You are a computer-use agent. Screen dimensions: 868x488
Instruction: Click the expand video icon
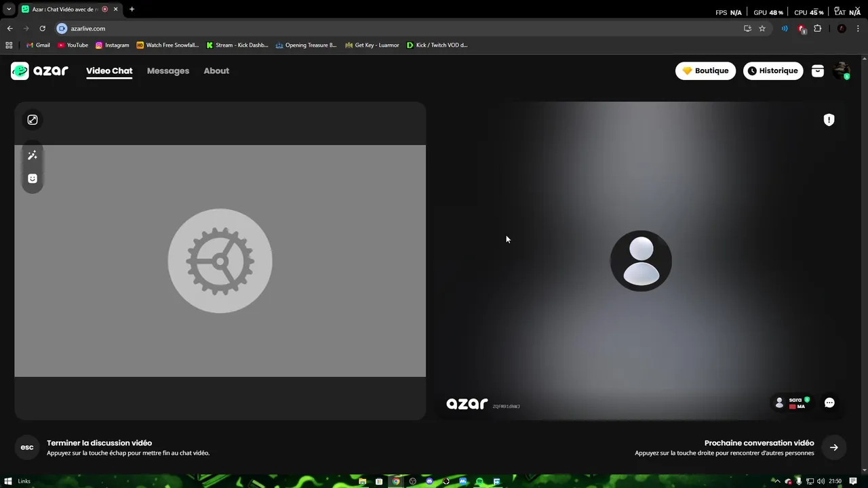tap(33, 120)
